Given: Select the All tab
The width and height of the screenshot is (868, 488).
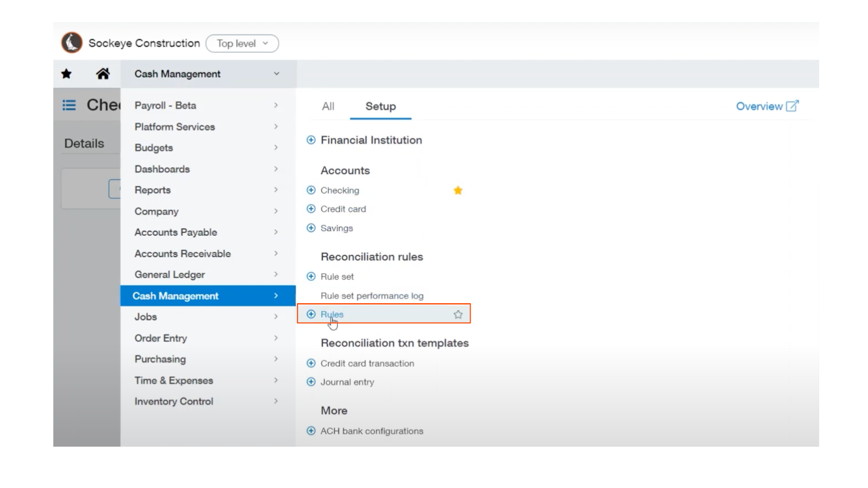Looking at the screenshot, I should pos(328,106).
